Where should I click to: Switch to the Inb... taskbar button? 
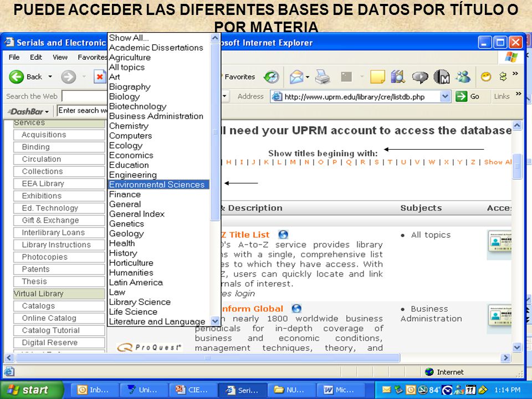94,390
